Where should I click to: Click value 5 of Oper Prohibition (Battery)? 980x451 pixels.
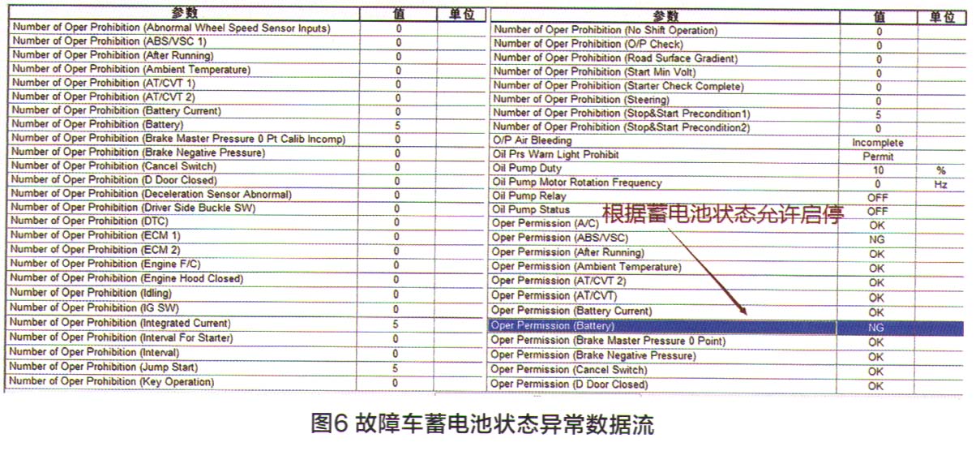pyautogui.click(x=398, y=126)
